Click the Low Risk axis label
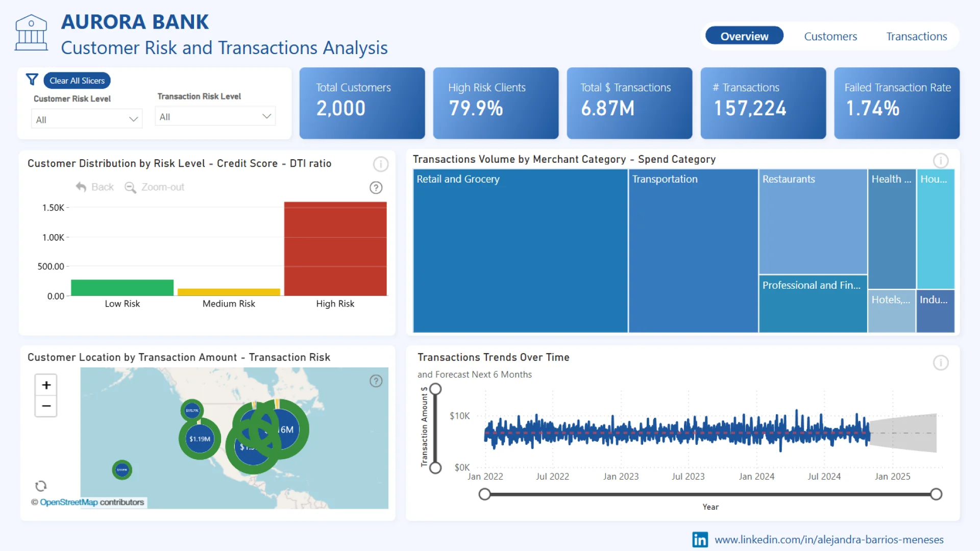 coord(122,304)
